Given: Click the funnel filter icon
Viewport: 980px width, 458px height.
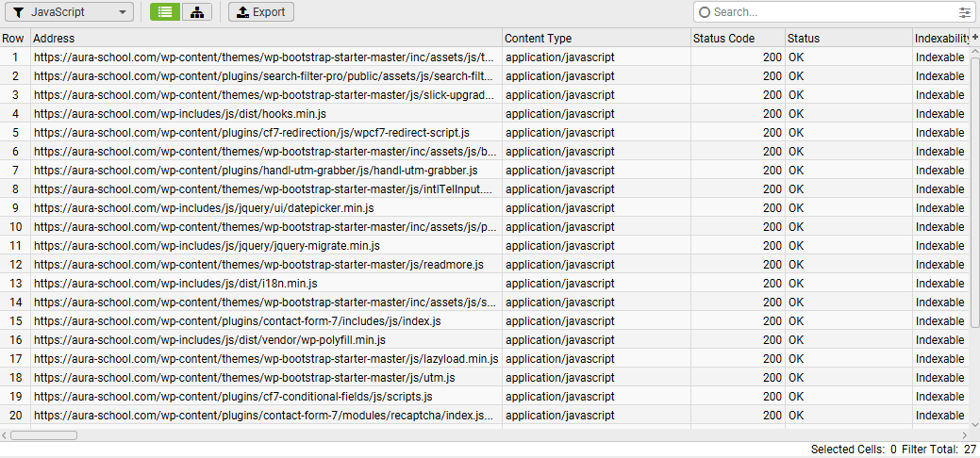Looking at the screenshot, I should pyautogui.click(x=20, y=12).
